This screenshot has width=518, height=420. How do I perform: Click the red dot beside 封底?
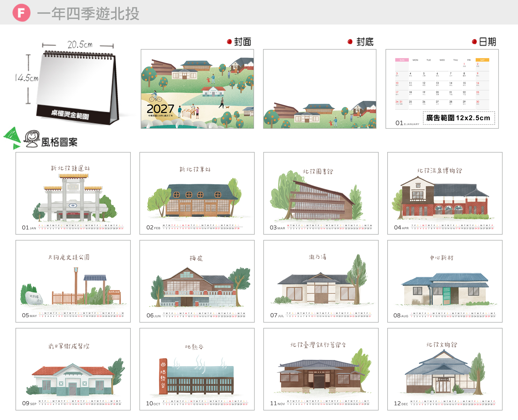[350, 42]
